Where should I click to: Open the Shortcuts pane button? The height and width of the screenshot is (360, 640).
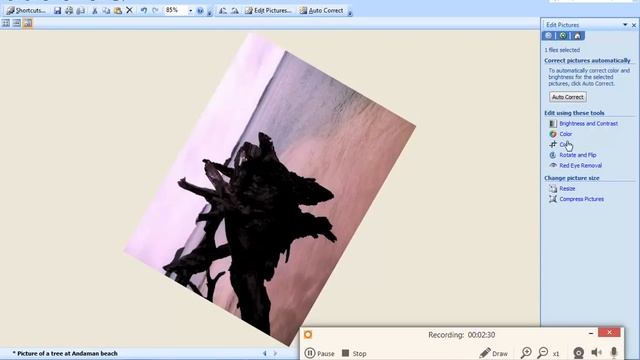[26, 10]
